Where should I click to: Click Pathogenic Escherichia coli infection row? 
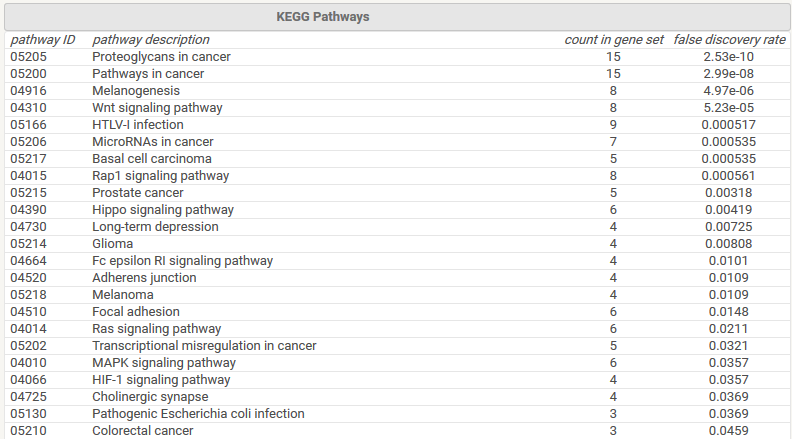click(198, 414)
